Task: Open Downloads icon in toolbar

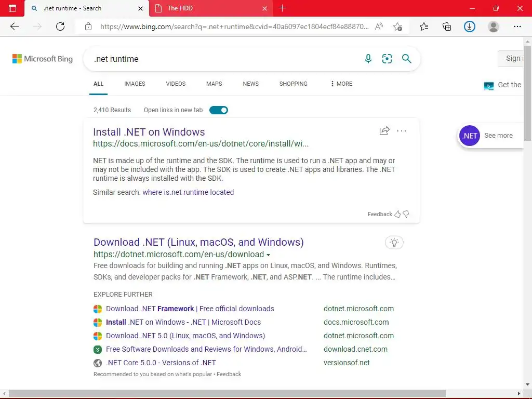Action: (470, 26)
